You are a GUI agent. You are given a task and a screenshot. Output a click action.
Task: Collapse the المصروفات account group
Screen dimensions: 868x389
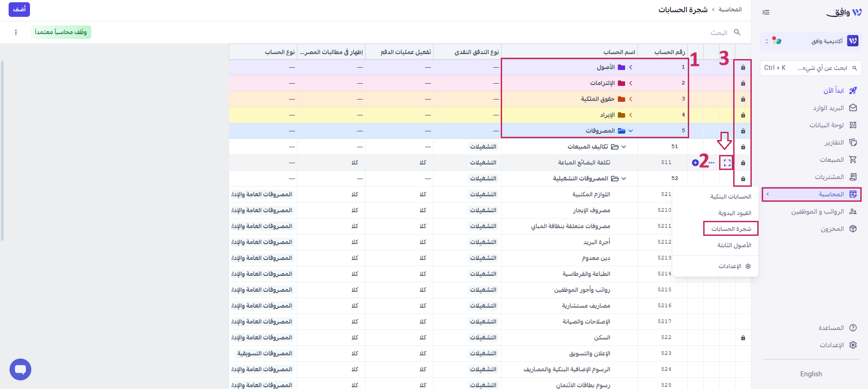click(631, 131)
